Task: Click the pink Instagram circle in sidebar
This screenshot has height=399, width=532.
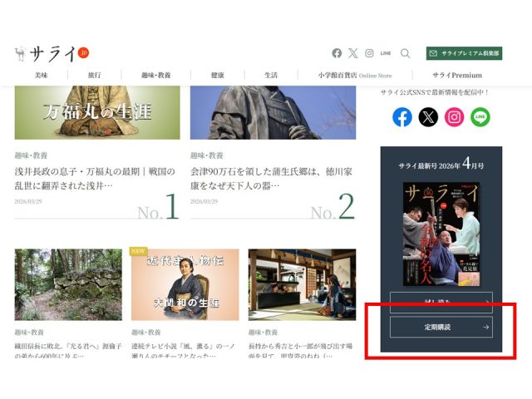Action: [454, 117]
